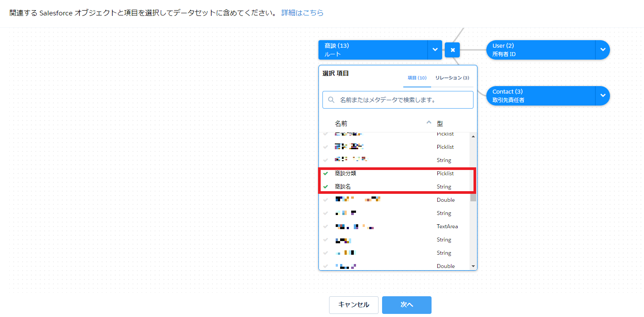The height and width of the screenshot is (317, 644).
Task: Click the sort arrow next to 名前 header
Action: pos(428,122)
